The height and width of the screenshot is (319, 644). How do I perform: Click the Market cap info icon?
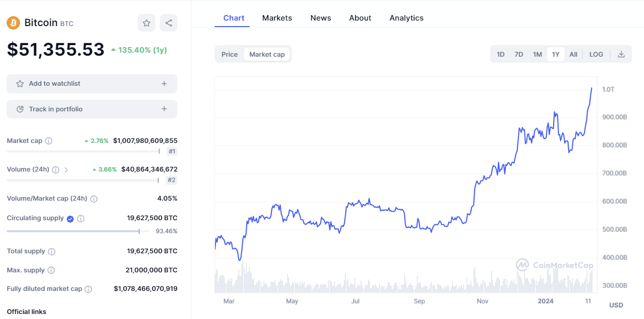pyautogui.click(x=49, y=141)
